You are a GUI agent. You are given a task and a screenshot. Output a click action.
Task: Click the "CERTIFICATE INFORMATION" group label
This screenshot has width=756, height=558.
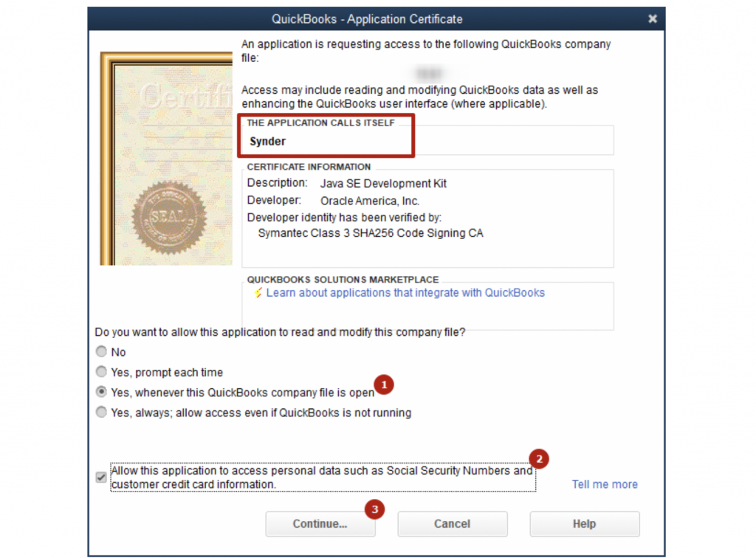pos(309,167)
